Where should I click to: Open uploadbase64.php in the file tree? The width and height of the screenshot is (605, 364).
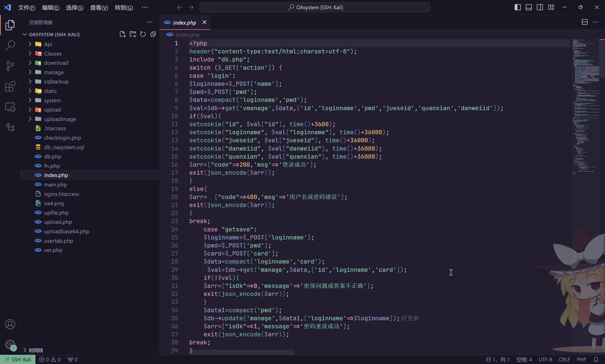(x=90, y=231)
